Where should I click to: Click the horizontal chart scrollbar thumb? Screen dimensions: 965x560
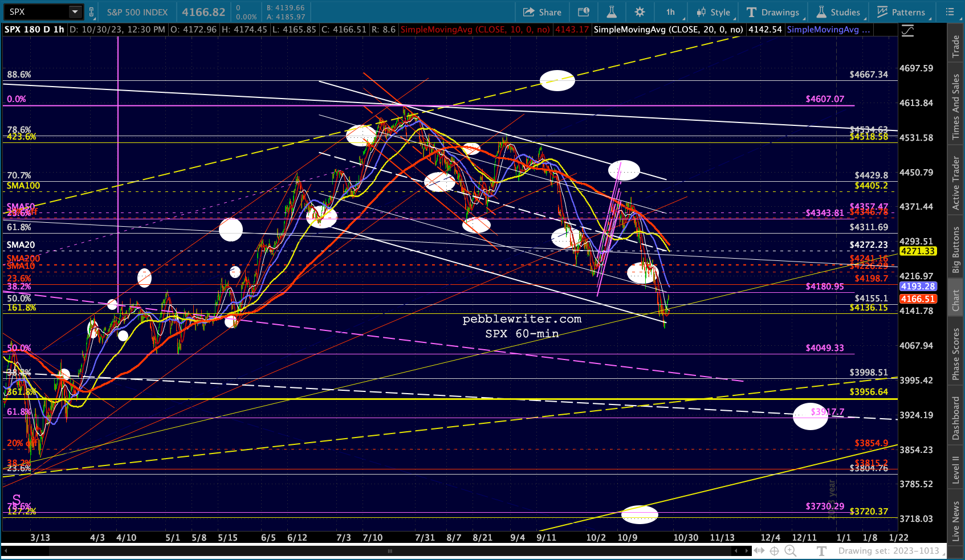coord(390,551)
